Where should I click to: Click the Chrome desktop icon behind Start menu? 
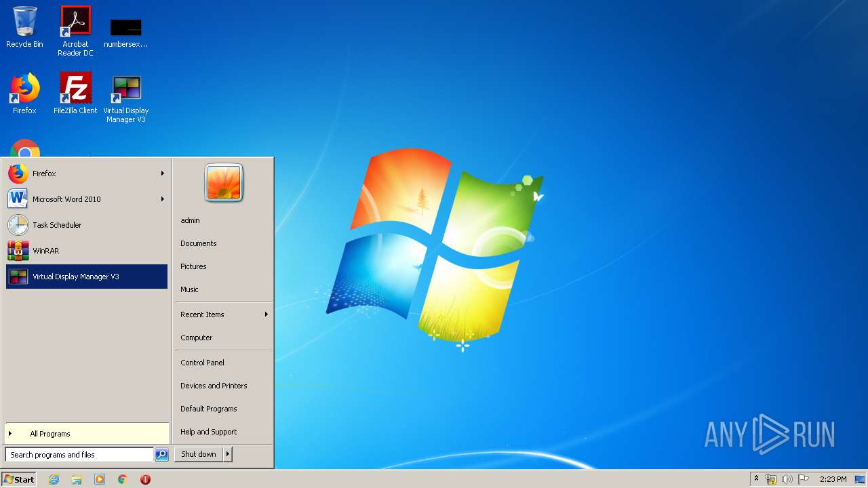[x=25, y=148]
